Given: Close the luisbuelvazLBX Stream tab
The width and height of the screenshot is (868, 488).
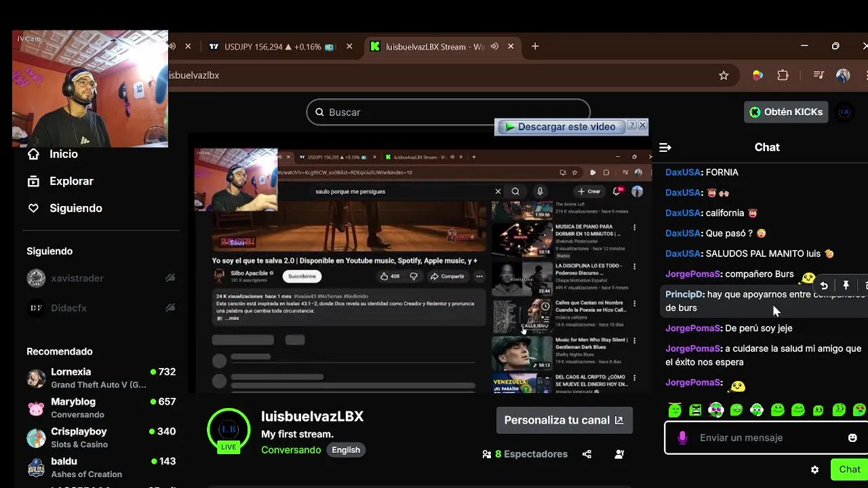Looking at the screenshot, I should point(511,46).
